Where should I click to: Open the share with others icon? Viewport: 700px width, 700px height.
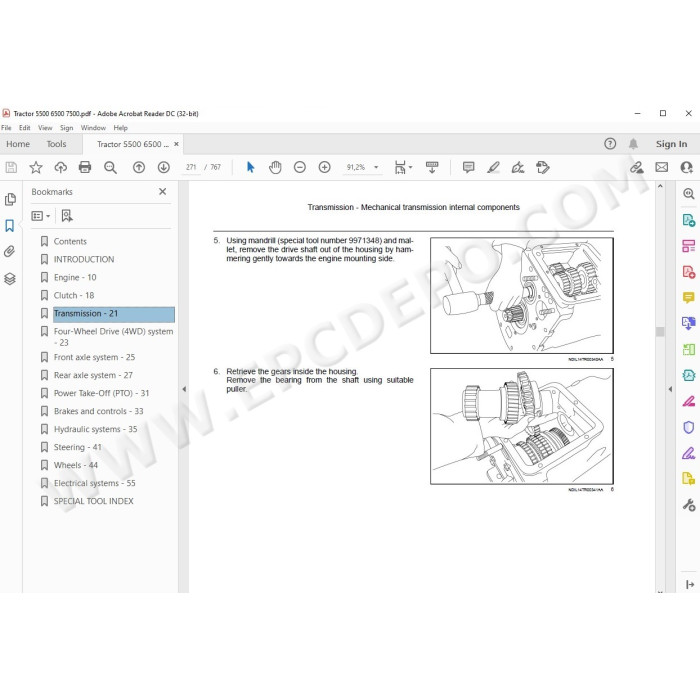[x=686, y=167]
